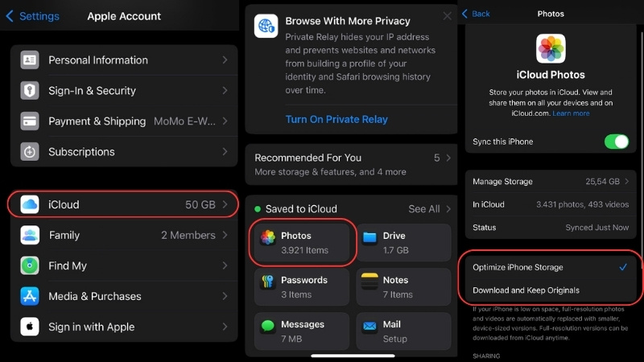Open Subscriptions row chevron

click(225, 151)
